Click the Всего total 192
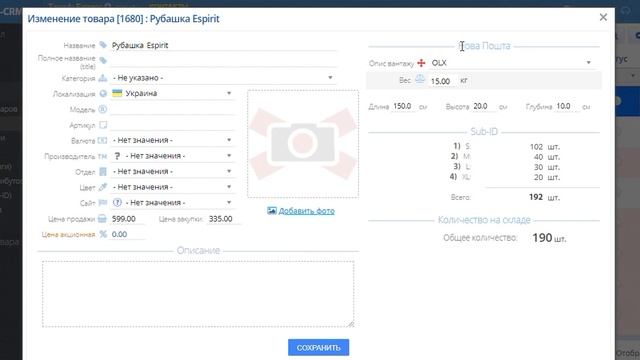 [x=536, y=197]
